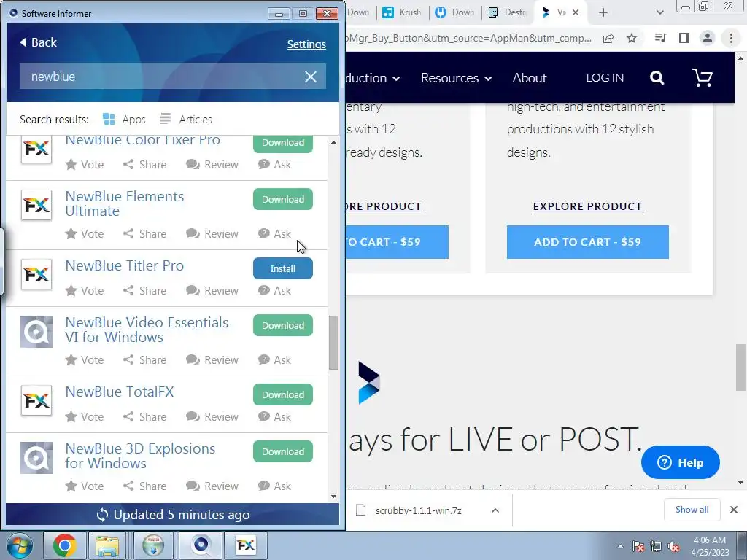Open website search magnifier icon
Viewport: 747px width, 560px height.
[657, 77]
